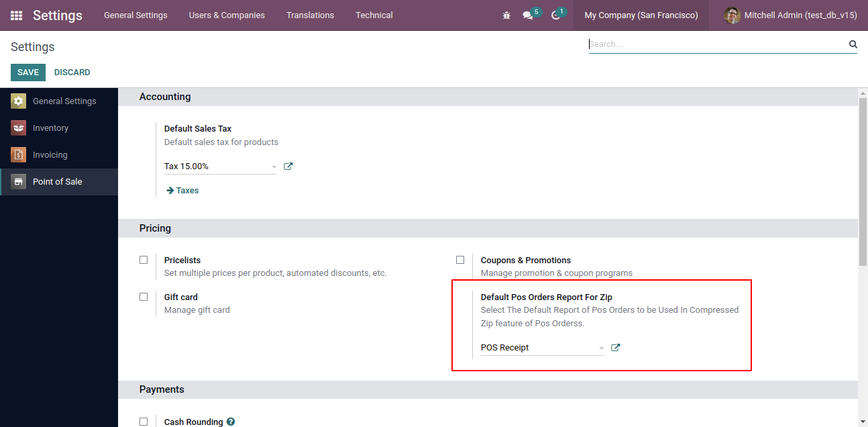Screen dimensions: 868x427
Task: Click the General Settings gear icon
Action: coord(19,101)
